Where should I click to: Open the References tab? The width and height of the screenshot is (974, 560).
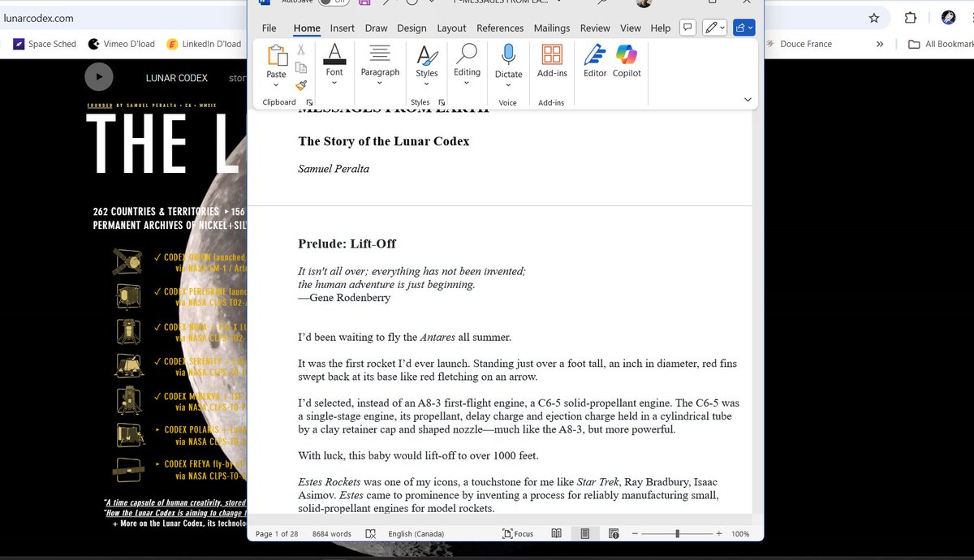click(x=500, y=27)
